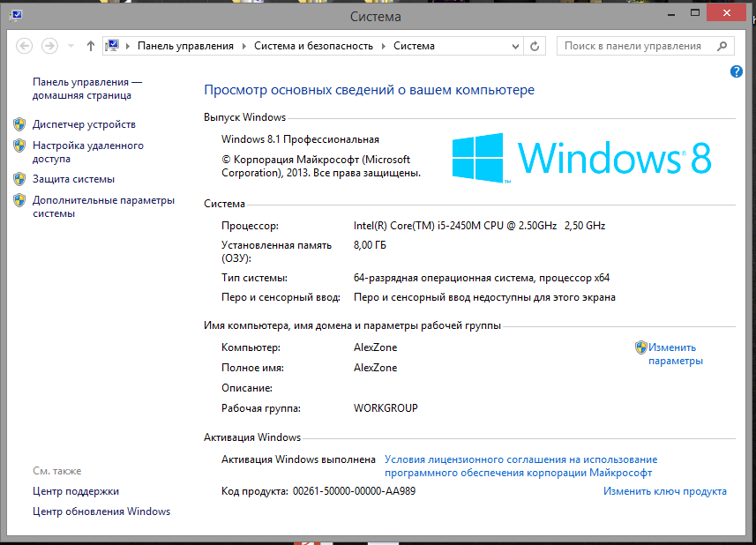The width and height of the screenshot is (756, 545).
Task: Go up one level with the up arrow
Action: click(x=91, y=46)
